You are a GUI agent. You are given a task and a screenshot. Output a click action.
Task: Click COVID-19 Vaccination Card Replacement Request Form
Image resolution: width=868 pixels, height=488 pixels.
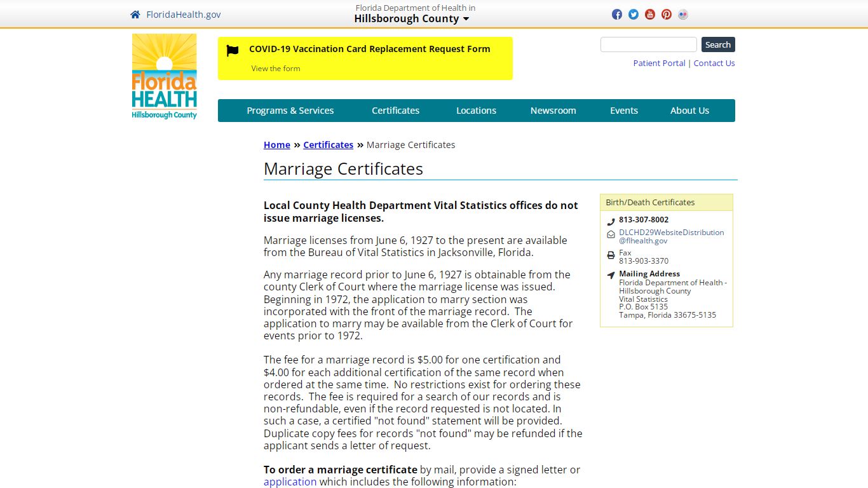tap(370, 49)
